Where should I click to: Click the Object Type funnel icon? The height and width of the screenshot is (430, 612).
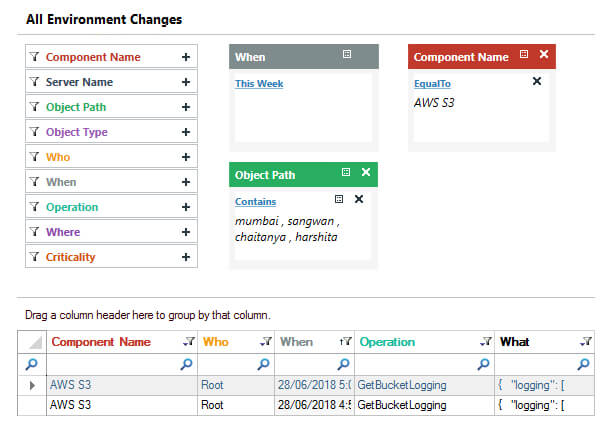coord(34,131)
